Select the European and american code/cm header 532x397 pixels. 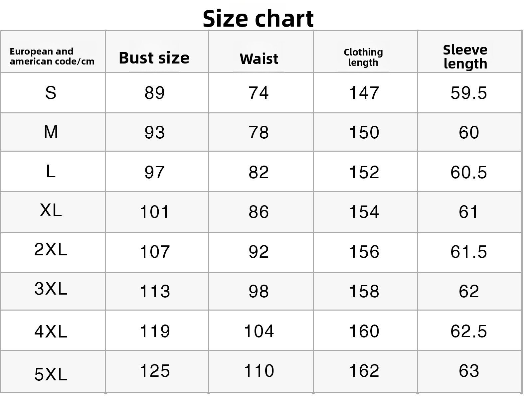click(52, 56)
